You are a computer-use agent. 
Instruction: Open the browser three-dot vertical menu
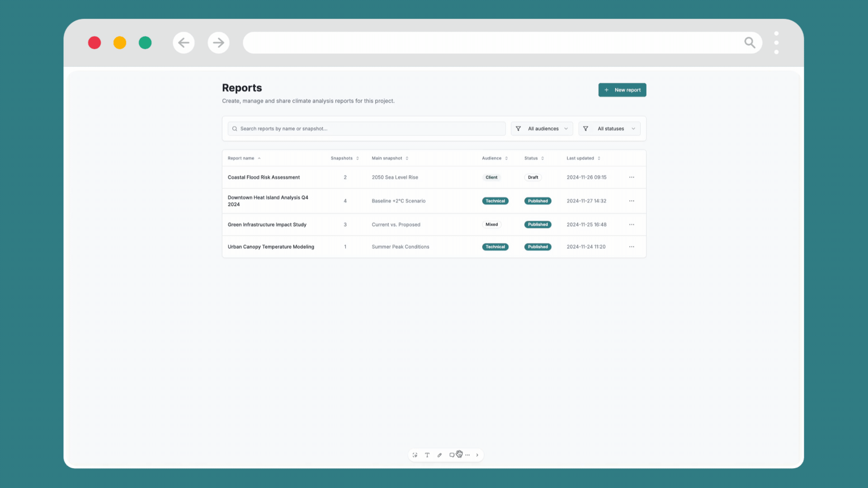coord(776,43)
